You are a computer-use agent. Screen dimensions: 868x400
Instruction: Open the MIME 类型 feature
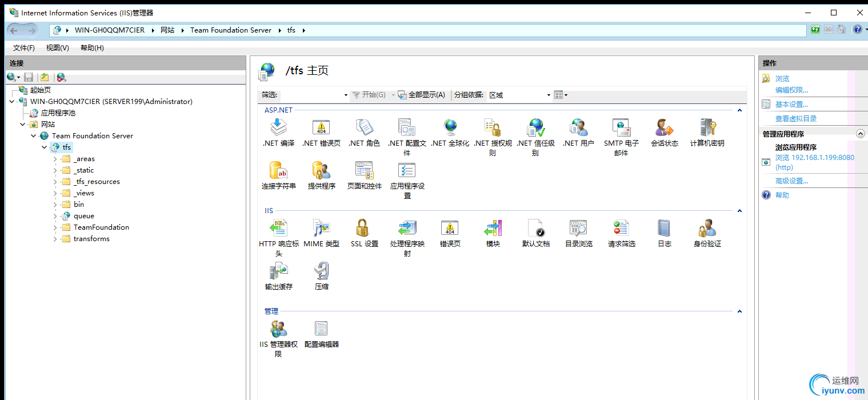[x=321, y=233]
